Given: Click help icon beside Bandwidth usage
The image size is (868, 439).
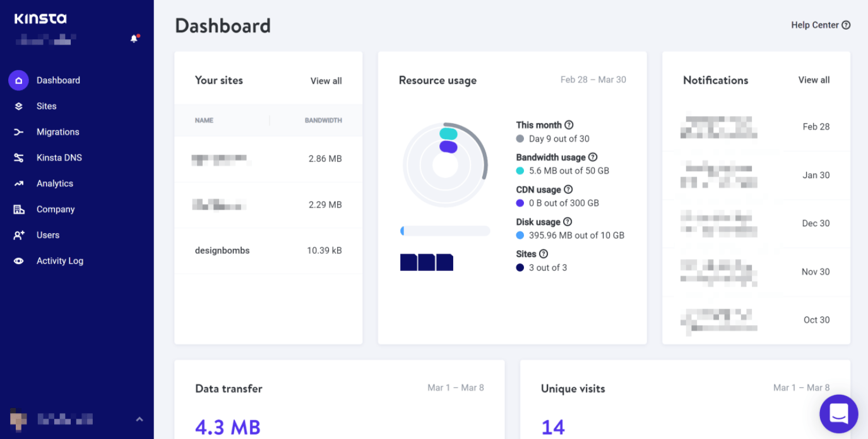Looking at the screenshot, I should point(593,157).
